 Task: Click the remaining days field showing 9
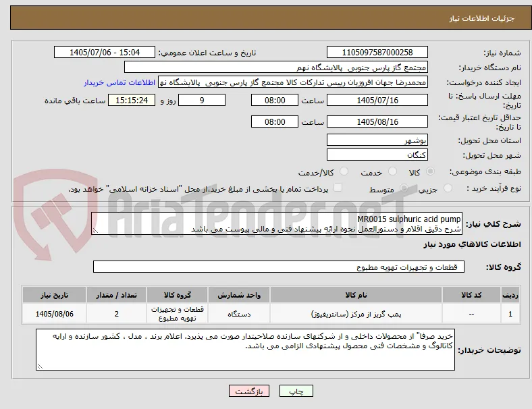tap(202, 101)
